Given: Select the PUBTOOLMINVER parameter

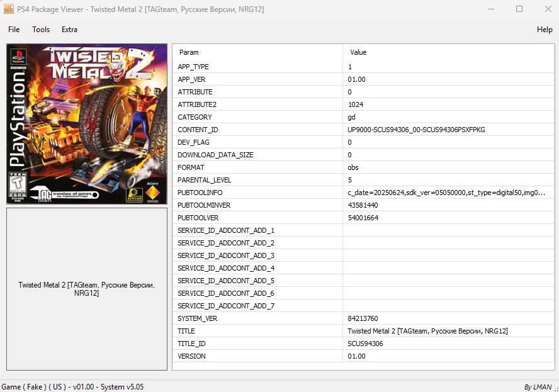Looking at the screenshot, I should tap(205, 205).
